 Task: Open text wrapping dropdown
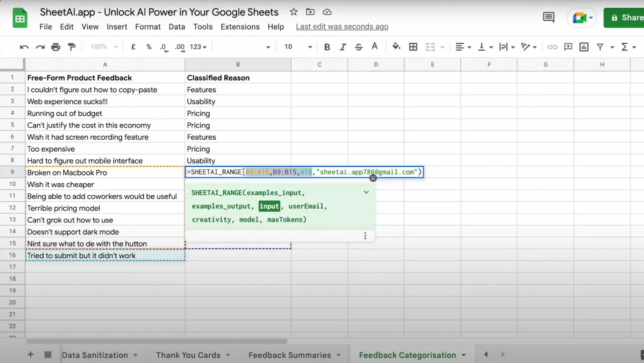[x=507, y=47]
